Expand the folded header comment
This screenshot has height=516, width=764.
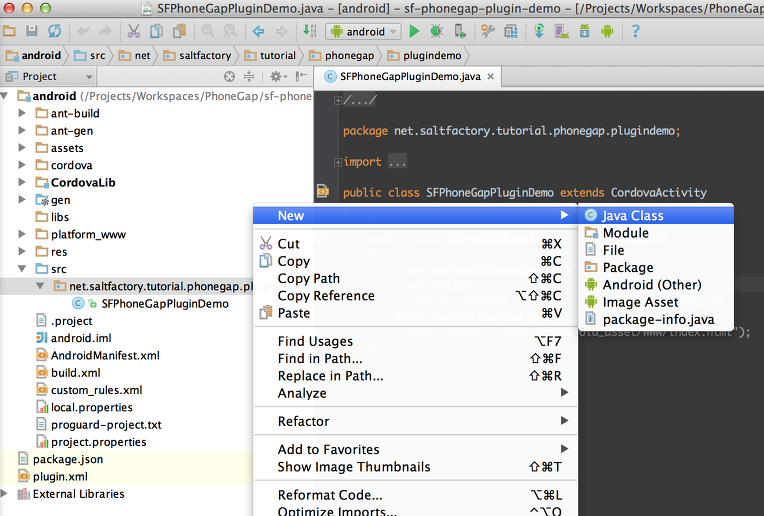(338, 100)
